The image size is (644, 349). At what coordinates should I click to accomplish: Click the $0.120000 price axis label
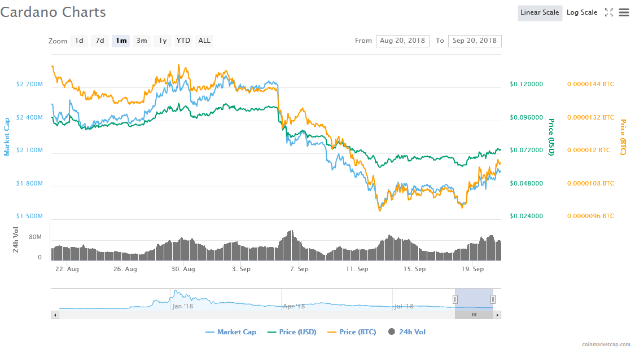pyautogui.click(x=526, y=84)
